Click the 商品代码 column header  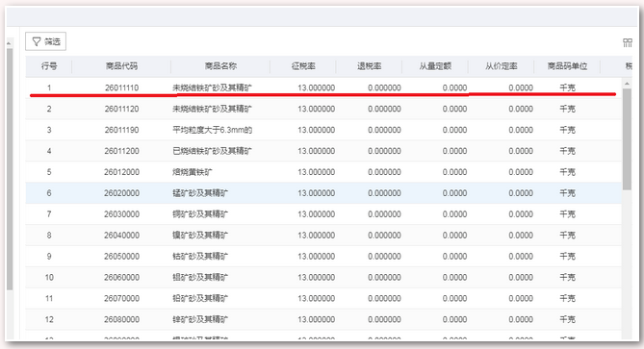pyautogui.click(x=121, y=66)
